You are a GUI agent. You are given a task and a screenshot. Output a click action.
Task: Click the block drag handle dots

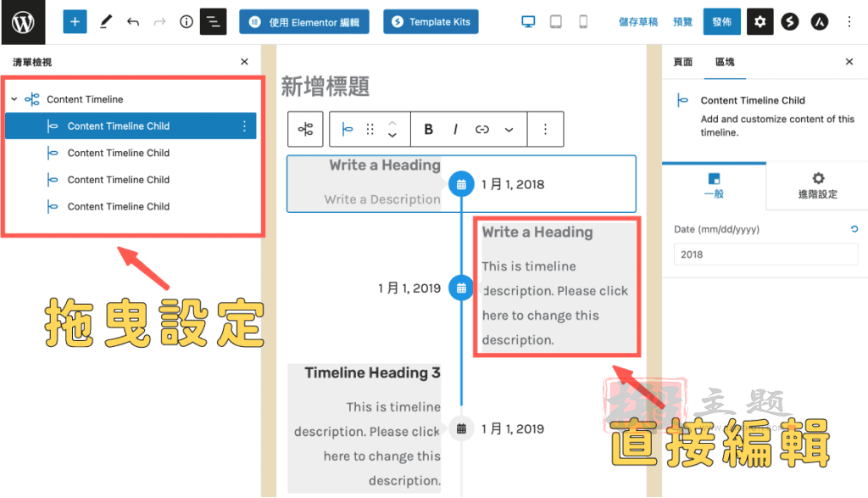point(370,129)
